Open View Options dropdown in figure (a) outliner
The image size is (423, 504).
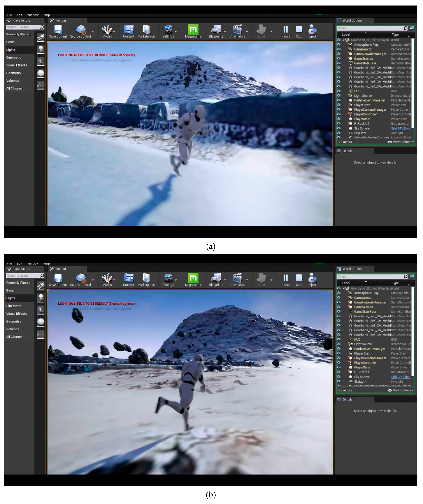click(x=401, y=142)
